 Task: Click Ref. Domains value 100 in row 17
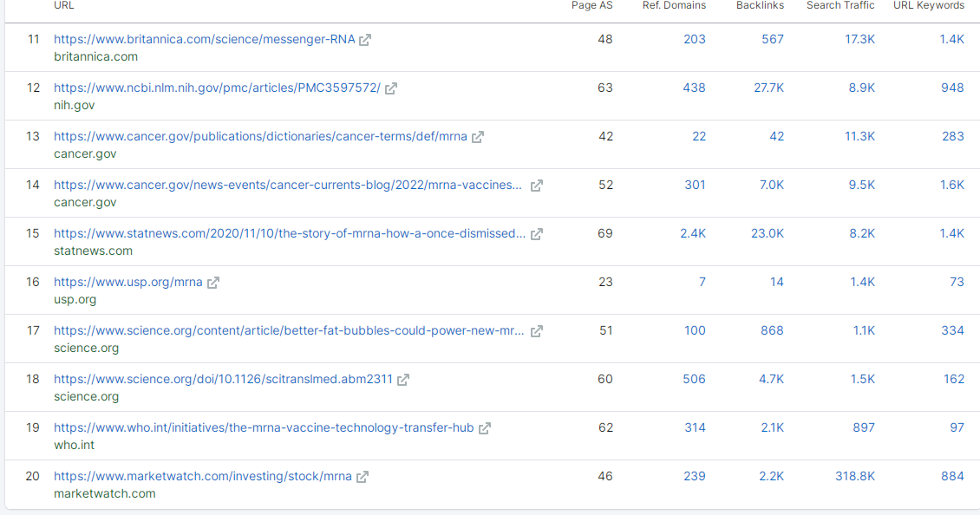click(695, 330)
